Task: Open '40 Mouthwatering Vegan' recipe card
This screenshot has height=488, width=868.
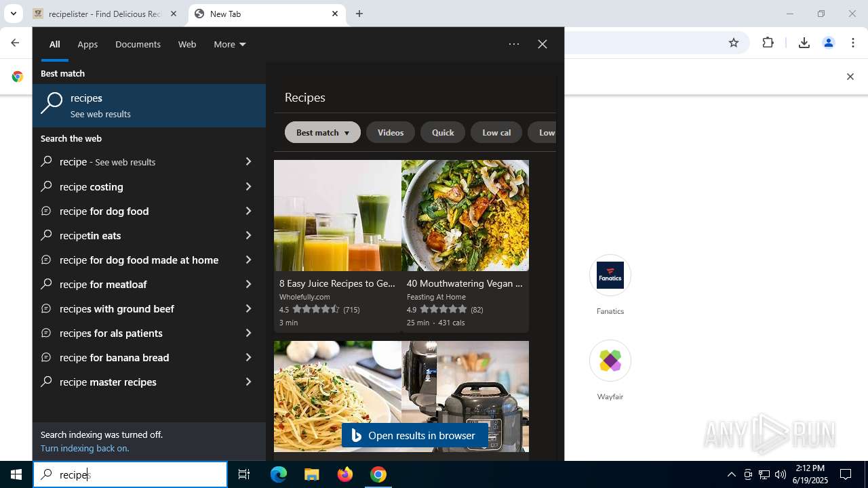Action: point(465,246)
